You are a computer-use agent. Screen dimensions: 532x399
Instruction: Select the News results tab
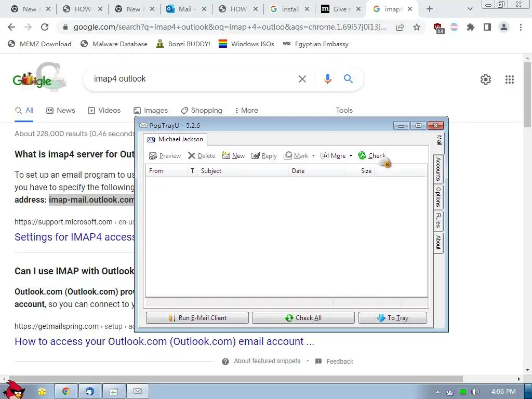[x=60, y=110]
